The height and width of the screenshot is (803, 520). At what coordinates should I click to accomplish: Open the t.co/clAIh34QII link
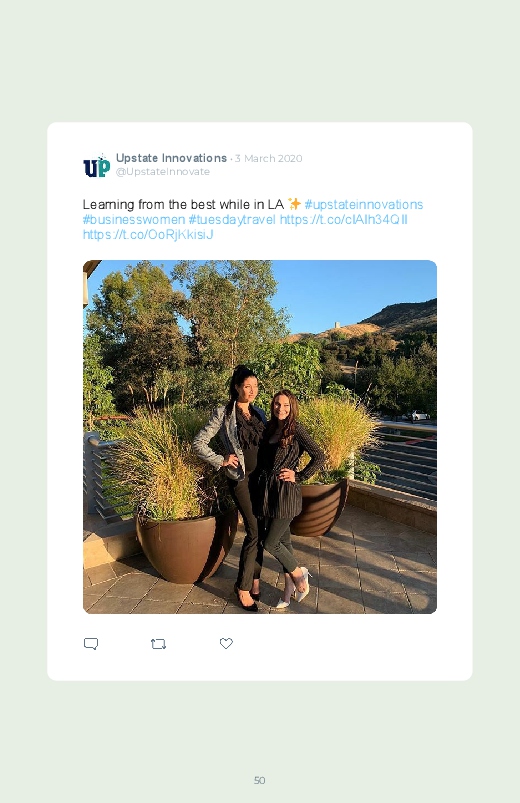point(344,220)
